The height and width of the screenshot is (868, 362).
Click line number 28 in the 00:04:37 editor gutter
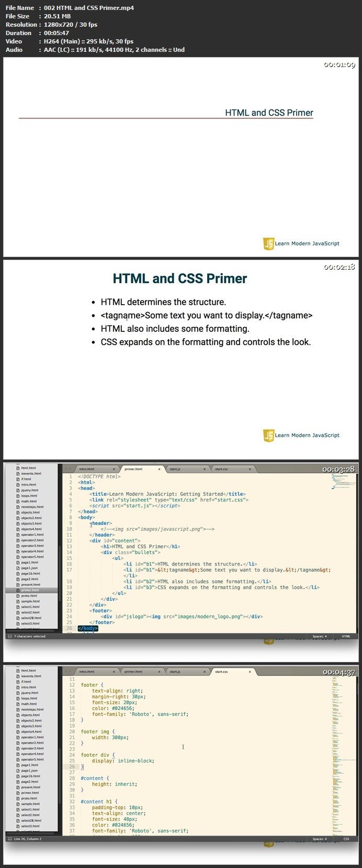[x=72, y=778]
